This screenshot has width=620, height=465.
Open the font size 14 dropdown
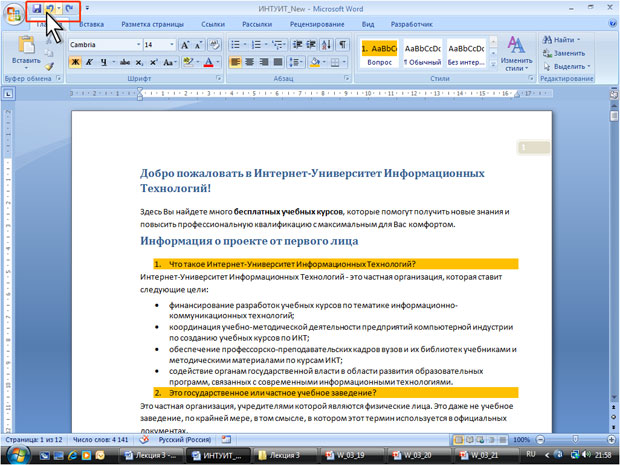coord(172,45)
